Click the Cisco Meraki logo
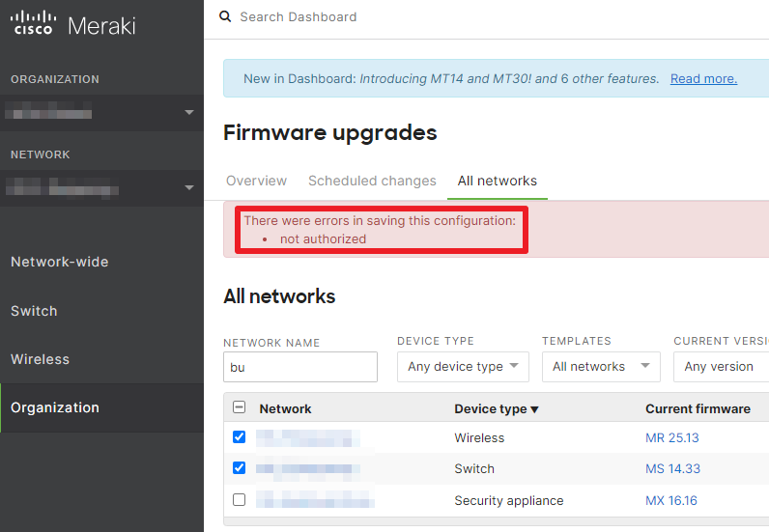 [x=73, y=24]
